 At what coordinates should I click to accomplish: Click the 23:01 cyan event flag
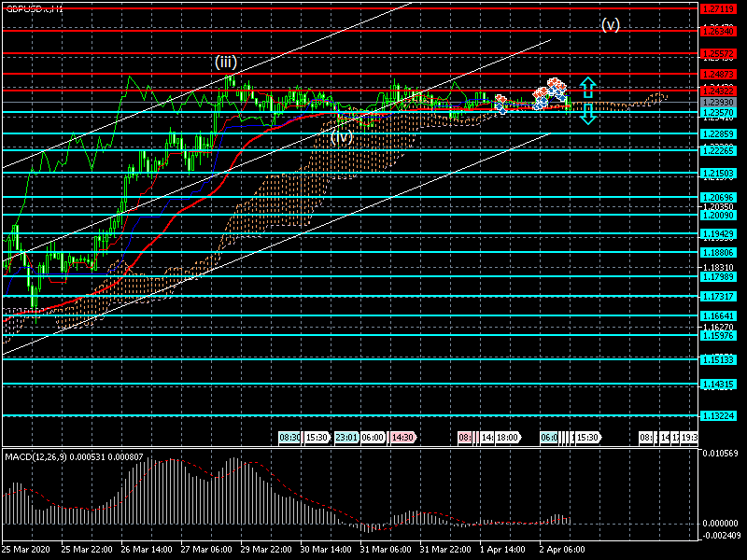click(x=346, y=437)
